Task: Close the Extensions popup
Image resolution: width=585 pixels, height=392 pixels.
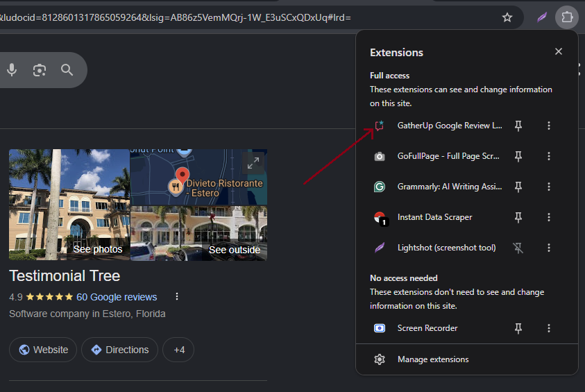Action: click(x=558, y=51)
